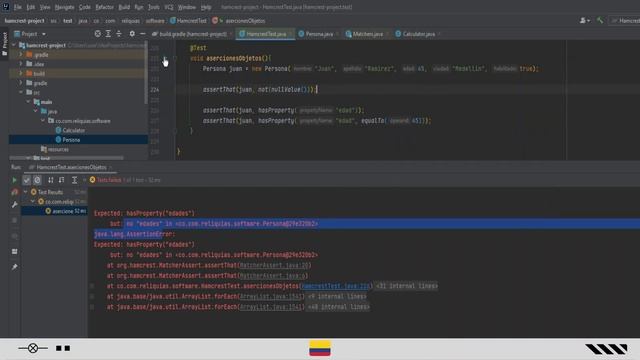Viewport: 640px width, 360px height.
Task: Click the expand all icon in Project panel
Action: point(108,34)
